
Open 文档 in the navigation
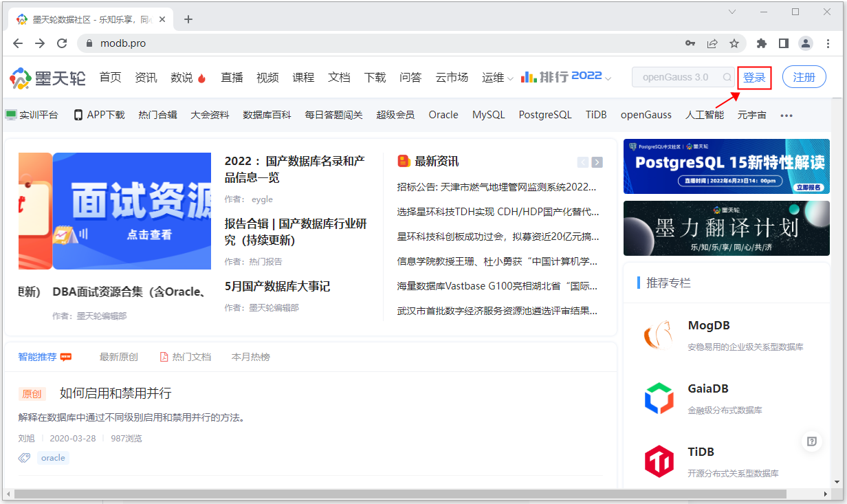coord(339,78)
